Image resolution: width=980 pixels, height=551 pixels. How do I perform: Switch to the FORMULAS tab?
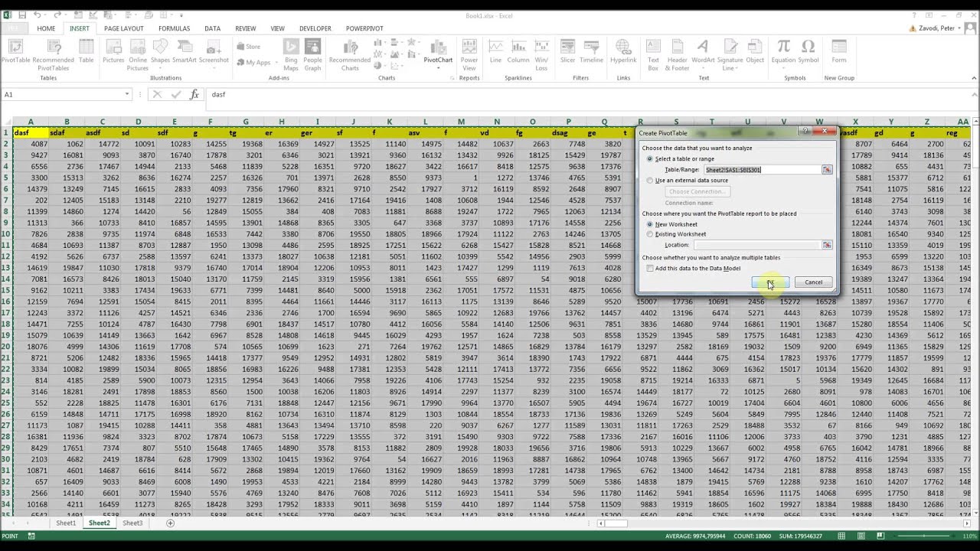click(174, 28)
